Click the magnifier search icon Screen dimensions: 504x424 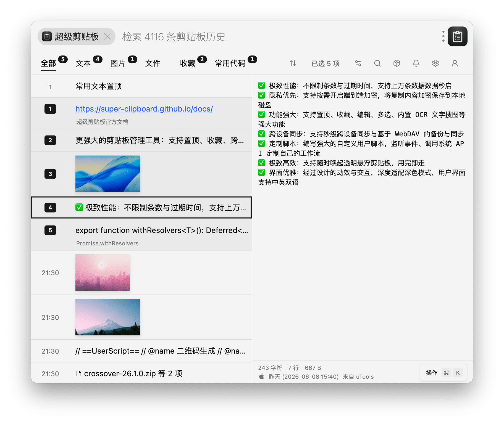click(x=377, y=63)
